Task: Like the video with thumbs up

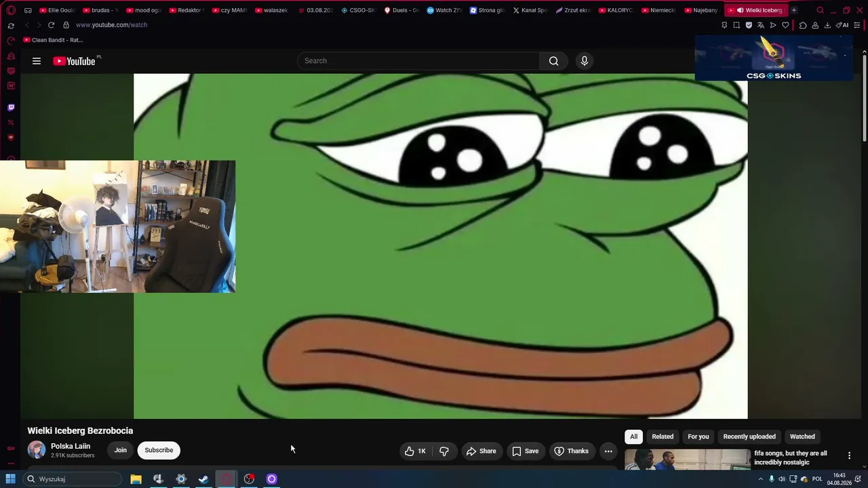Action: (415, 451)
